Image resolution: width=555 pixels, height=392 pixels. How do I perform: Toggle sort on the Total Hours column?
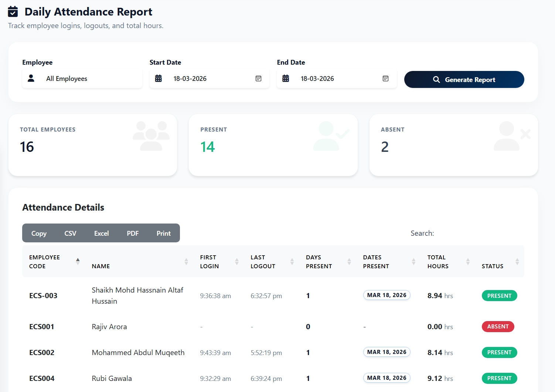[x=468, y=261]
